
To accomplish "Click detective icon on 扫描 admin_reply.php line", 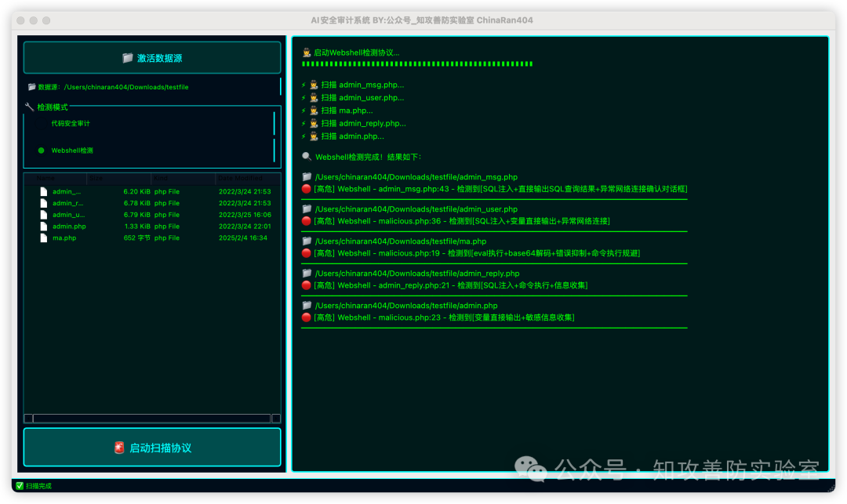I will coord(314,124).
